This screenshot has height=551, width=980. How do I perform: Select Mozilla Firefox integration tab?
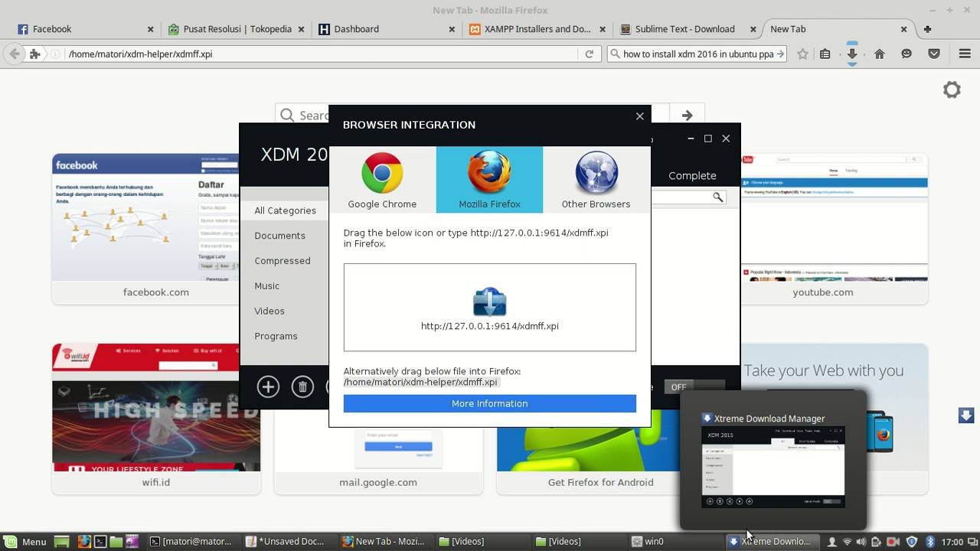click(489, 180)
